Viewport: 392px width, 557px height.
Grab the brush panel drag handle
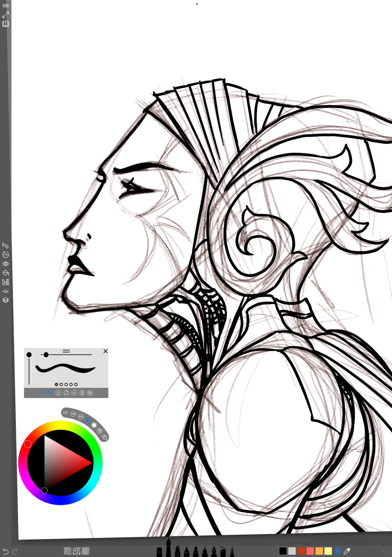(x=66, y=351)
